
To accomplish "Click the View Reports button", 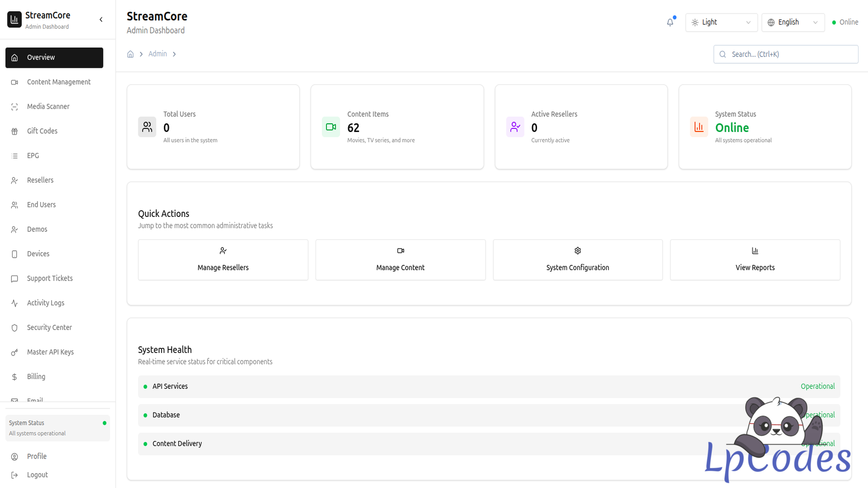I will coord(755,260).
